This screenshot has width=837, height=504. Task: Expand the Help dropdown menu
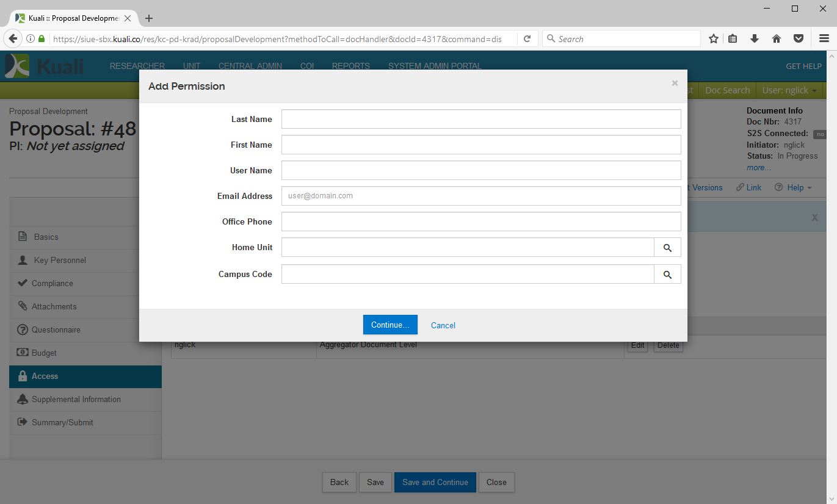coord(794,188)
